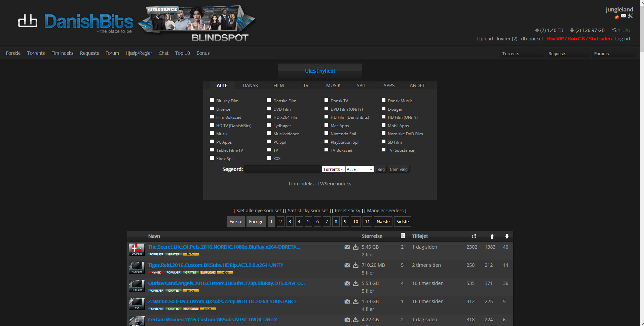
Task: Open IMDb tag under The.Secret.Life.Of.Pets
Action: tap(191, 254)
